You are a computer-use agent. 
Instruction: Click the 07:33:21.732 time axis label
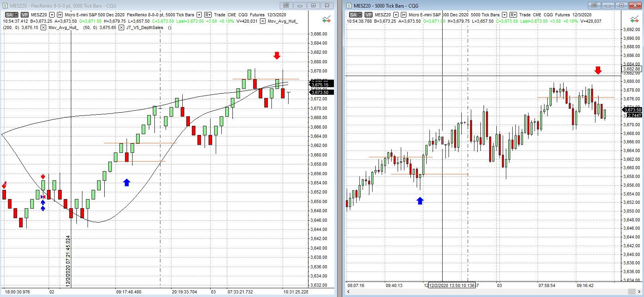tap(240, 292)
